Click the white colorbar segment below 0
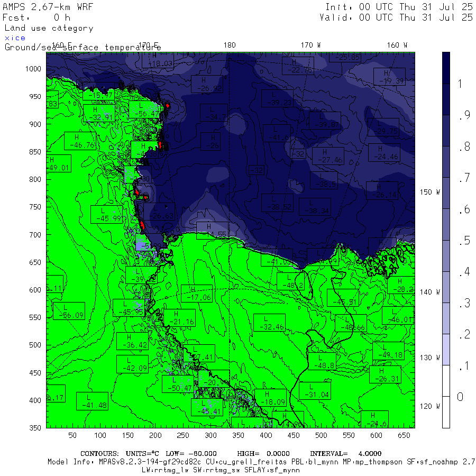 446,412
